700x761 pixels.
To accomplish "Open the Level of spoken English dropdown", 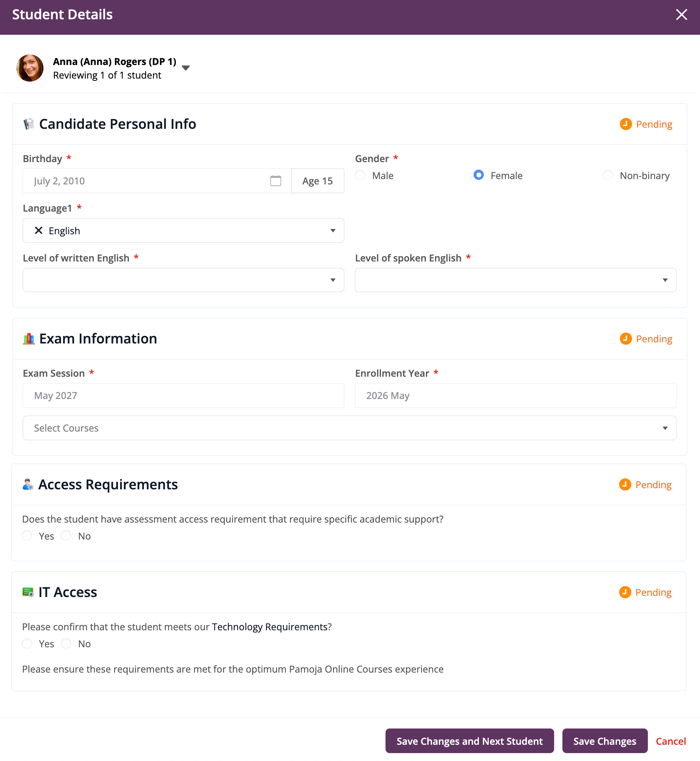I will click(515, 280).
